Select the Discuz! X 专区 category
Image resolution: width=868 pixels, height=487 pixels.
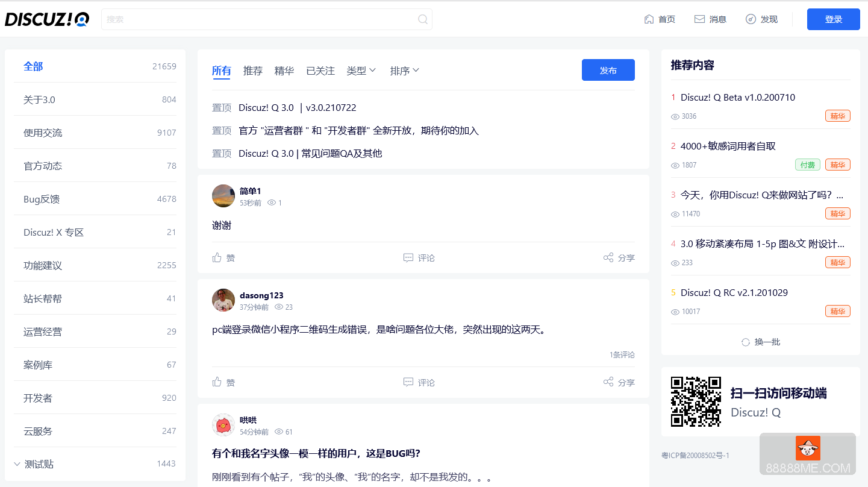(x=95, y=232)
